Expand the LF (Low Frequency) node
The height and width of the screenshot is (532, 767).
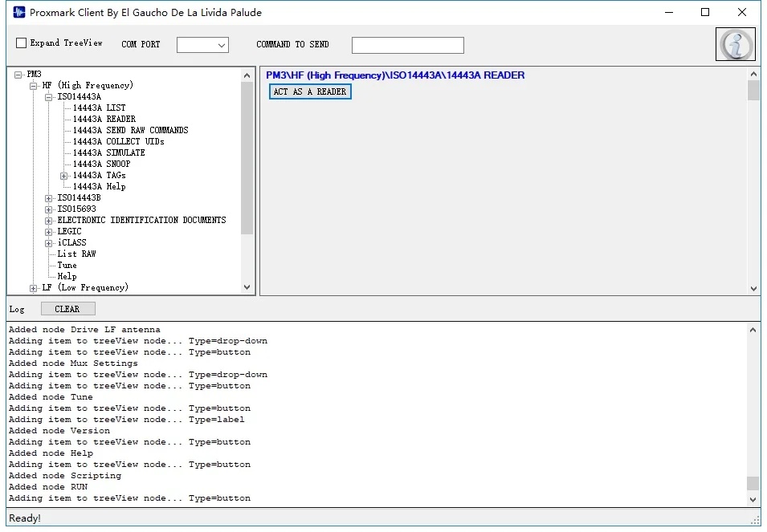[x=33, y=288]
